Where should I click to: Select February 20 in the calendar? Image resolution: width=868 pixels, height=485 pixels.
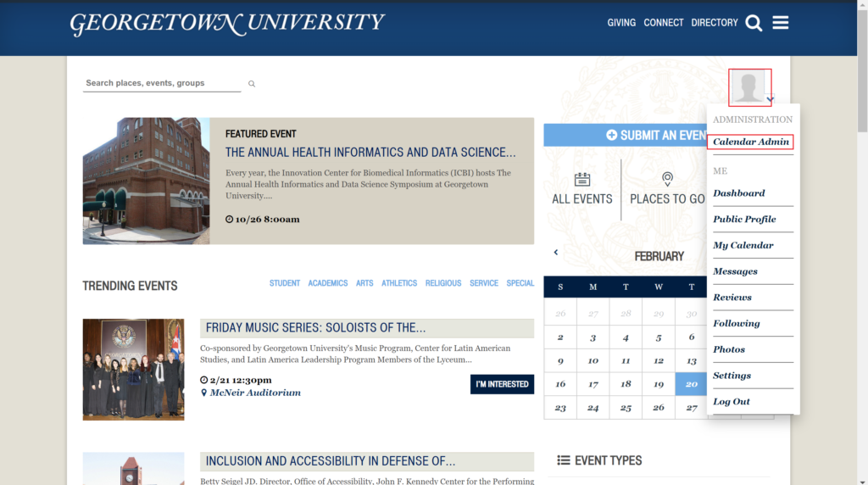coord(691,384)
